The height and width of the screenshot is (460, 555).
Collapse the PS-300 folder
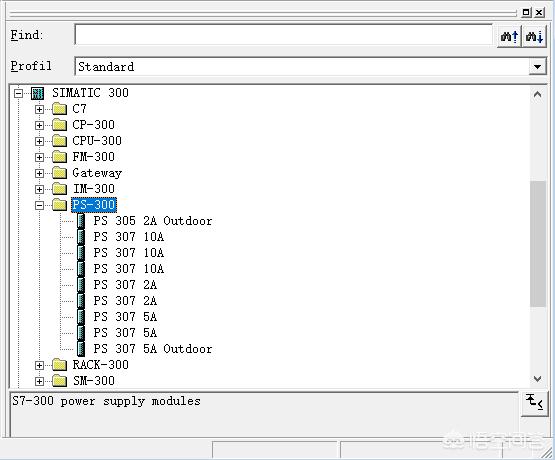coord(39,205)
